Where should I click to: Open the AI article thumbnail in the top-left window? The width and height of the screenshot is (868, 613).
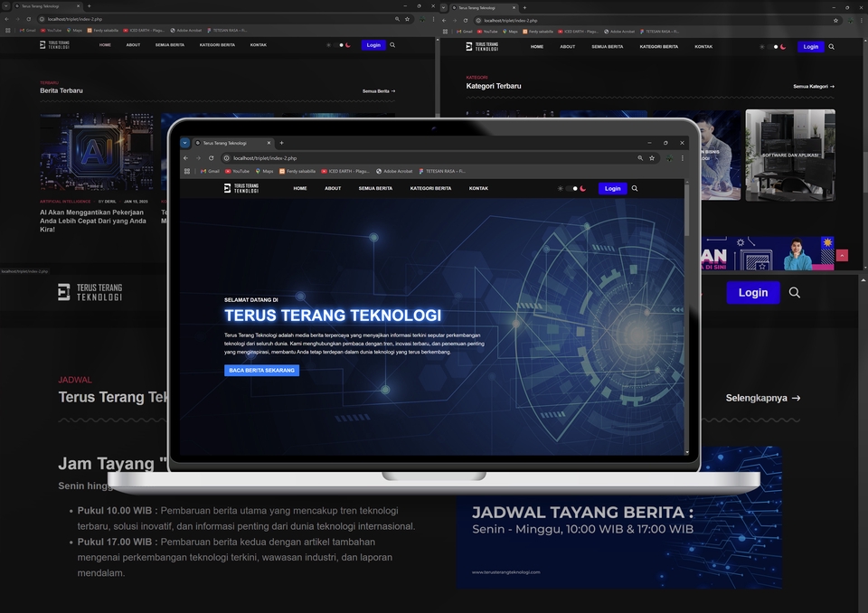pos(97,152)
